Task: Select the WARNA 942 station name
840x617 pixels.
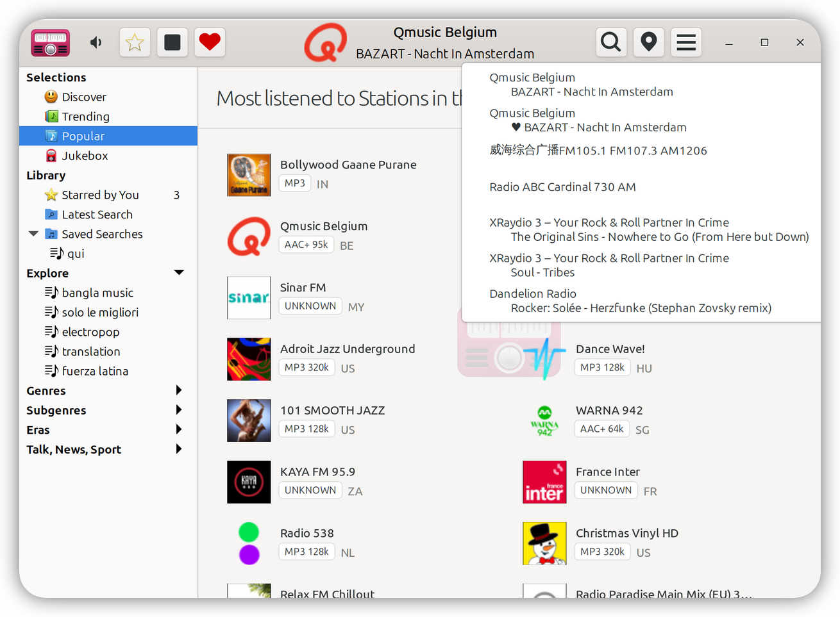Action: (609, 411)
